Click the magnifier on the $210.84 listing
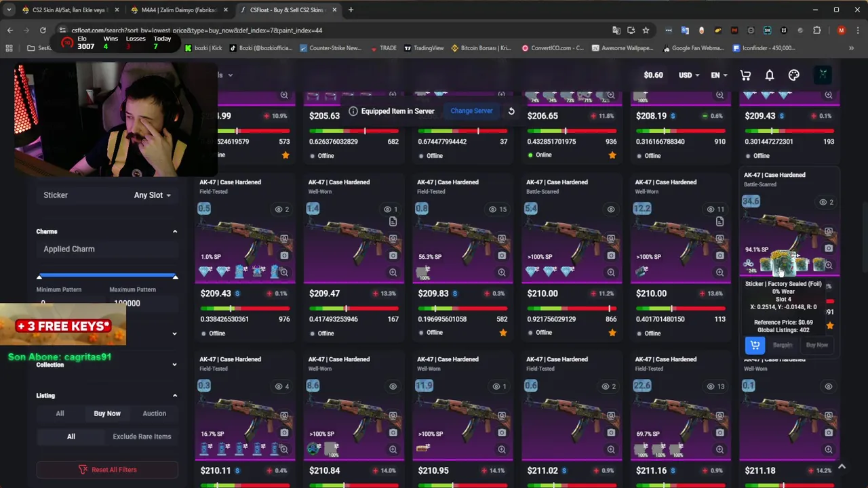Screen dimensions: 868x488 393,449
